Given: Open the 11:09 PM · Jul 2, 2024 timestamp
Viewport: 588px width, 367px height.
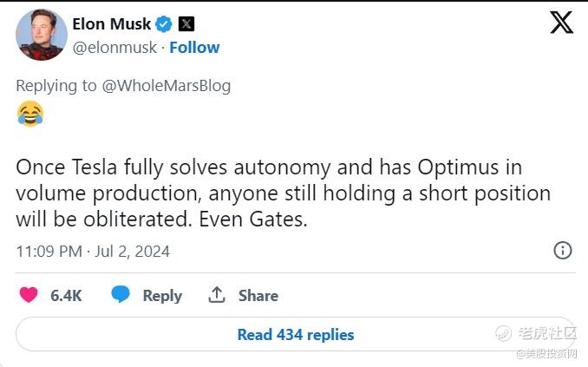Looking at the screenshot, I should tap(93, 252).
